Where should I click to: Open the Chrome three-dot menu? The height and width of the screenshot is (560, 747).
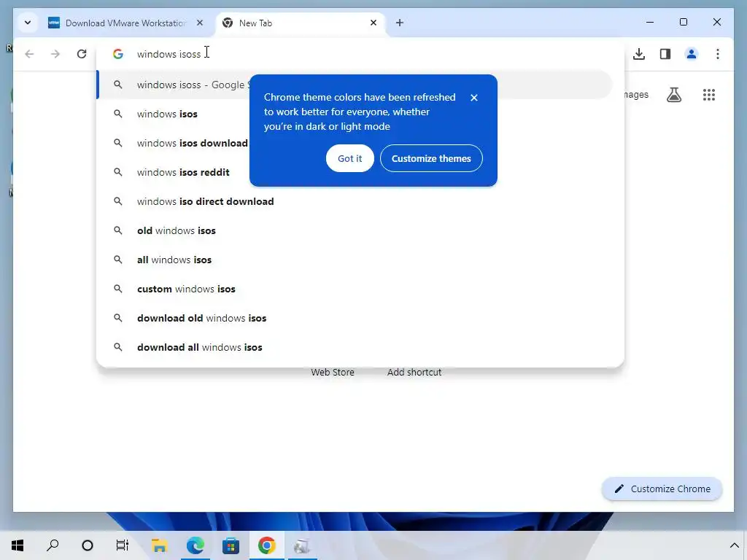tap(718, 54)
